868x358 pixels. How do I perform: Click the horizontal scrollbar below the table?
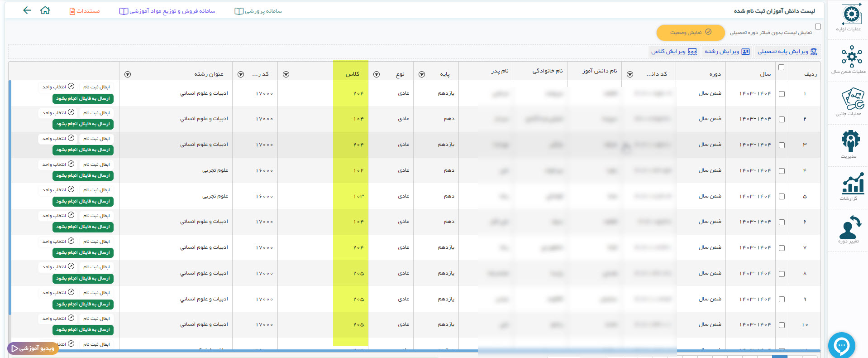coord(272,351)
